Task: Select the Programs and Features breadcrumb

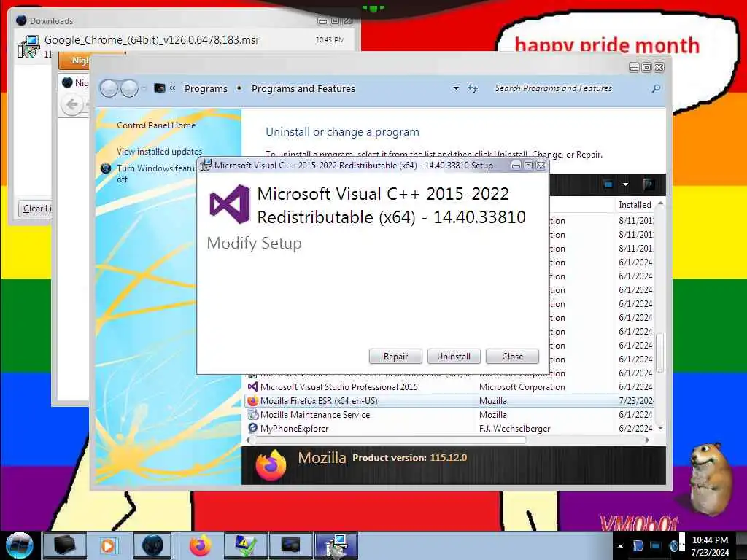Action: pyautogui.click(x=303, y=88)
